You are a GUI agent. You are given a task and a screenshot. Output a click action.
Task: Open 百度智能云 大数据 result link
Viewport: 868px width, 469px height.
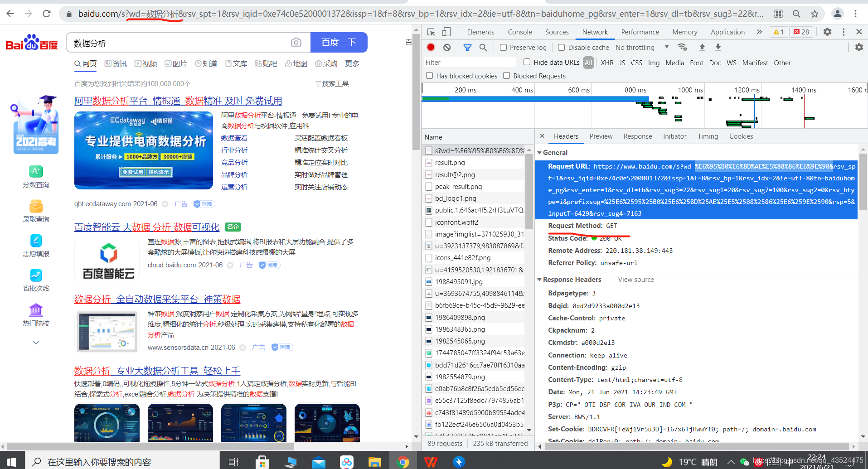pyautogui.click(x=147, y=227)
